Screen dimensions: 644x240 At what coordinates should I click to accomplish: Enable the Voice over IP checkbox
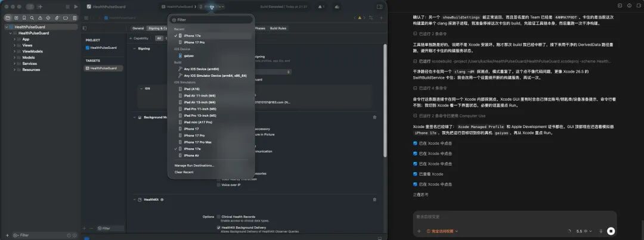218,185
